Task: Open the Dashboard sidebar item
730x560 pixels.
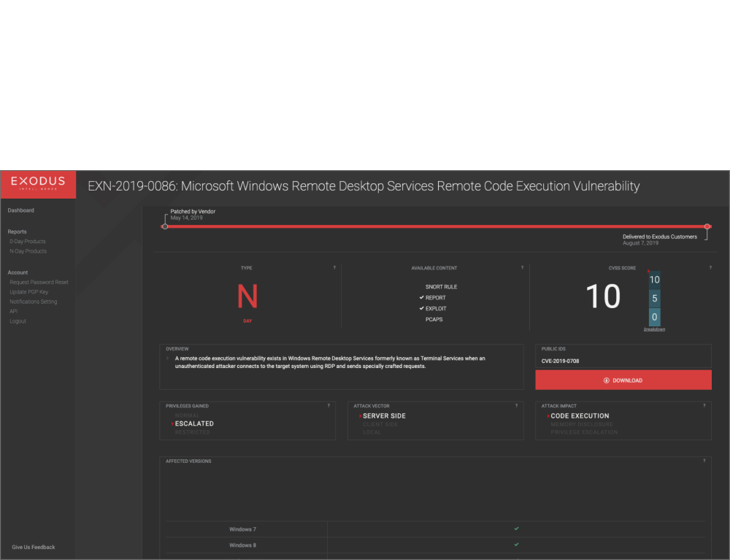Action: point(20,210)
